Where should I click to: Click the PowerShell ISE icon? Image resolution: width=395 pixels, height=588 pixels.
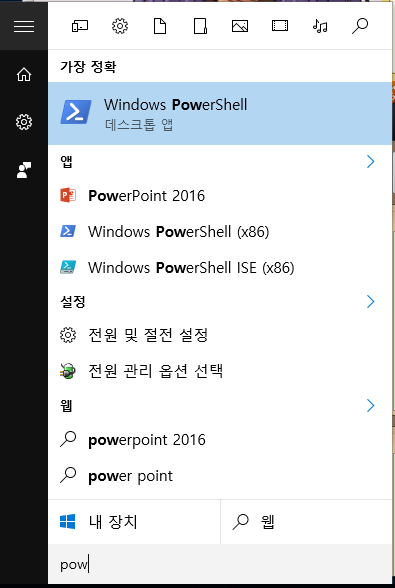click(68, 267)
